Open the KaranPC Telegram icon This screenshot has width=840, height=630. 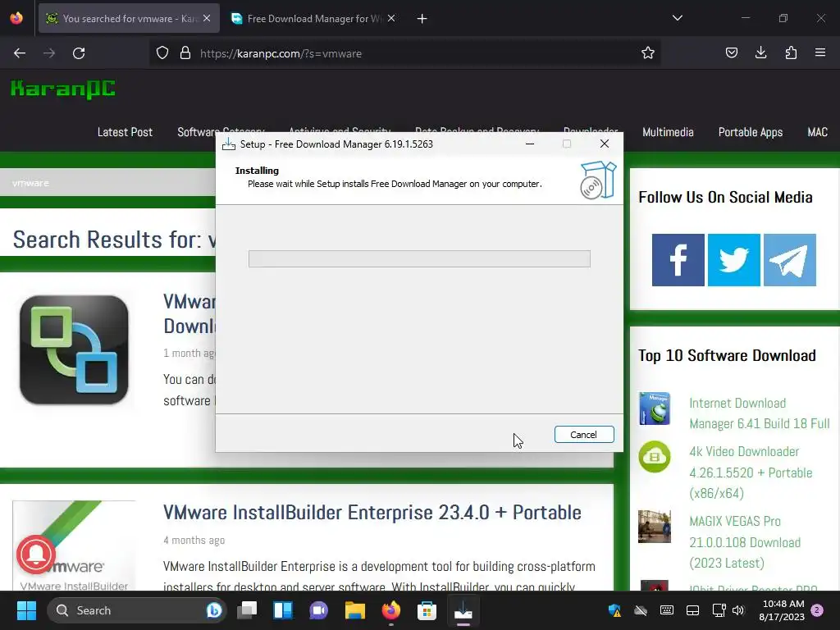[790, 260]
